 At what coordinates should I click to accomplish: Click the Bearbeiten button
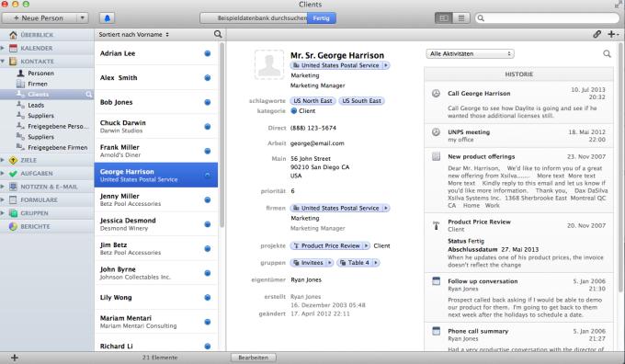[x=253, y=358]
